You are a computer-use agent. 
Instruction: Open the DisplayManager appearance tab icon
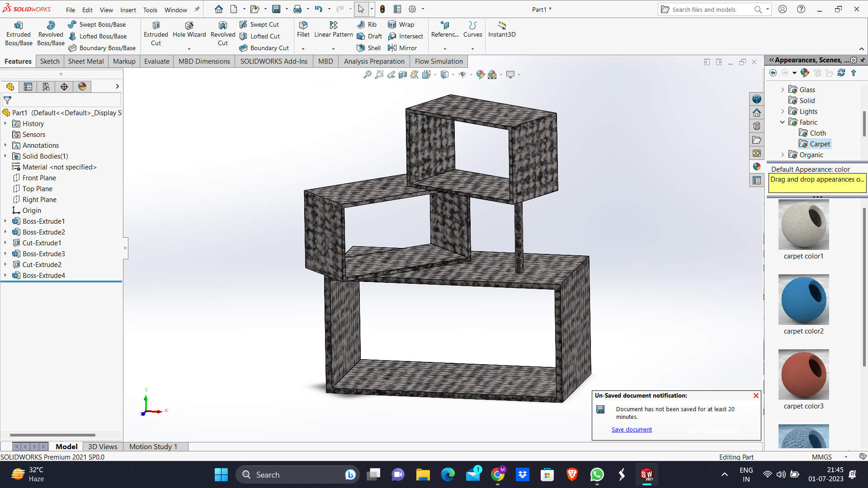[x=82, y=87]
